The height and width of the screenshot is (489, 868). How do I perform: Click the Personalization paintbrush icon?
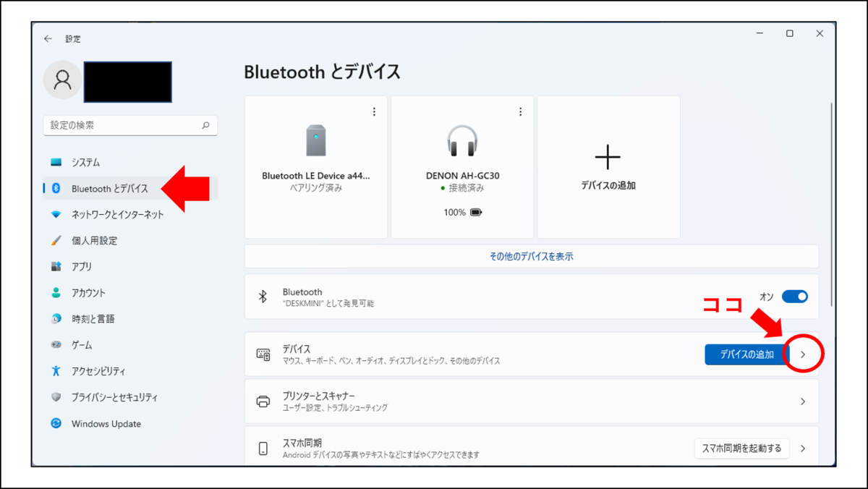pos(56,241)
